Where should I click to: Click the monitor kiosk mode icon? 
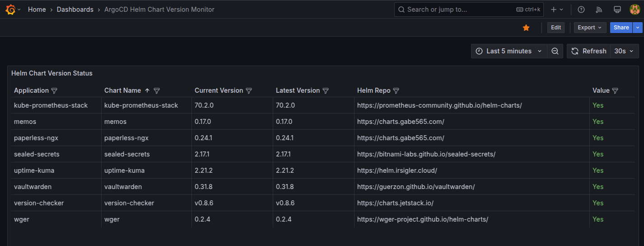(617, 9)
